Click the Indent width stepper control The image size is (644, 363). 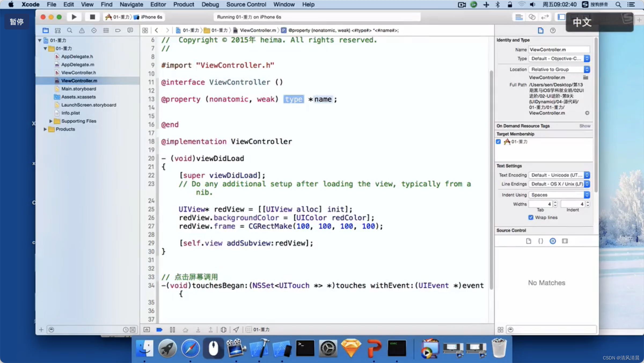point(587,204)
